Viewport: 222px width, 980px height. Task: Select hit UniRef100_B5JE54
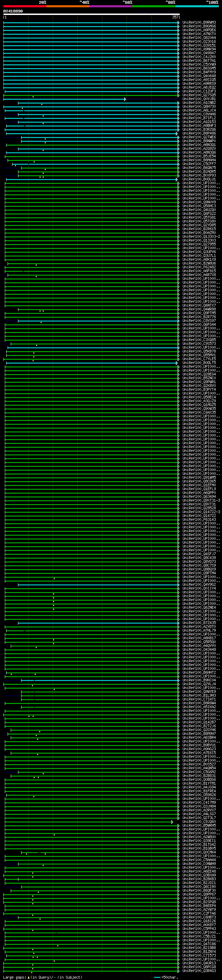(x=199, y=156)
